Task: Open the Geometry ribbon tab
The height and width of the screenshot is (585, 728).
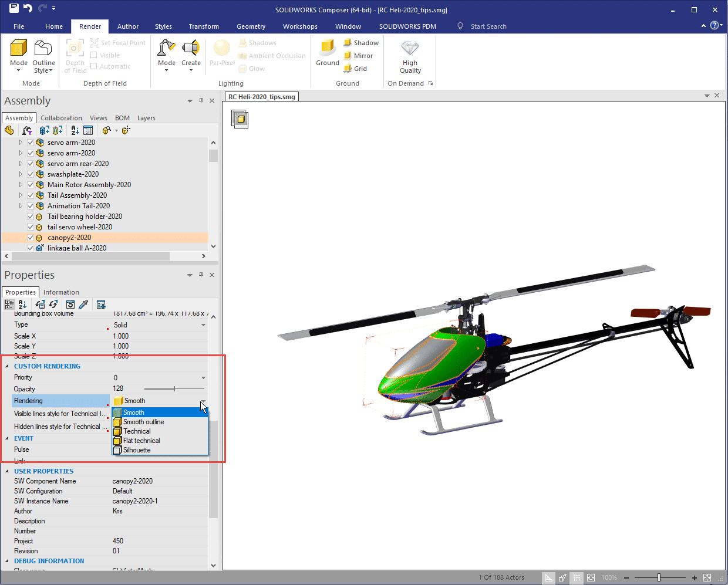Action: click(x=251, y=26)
